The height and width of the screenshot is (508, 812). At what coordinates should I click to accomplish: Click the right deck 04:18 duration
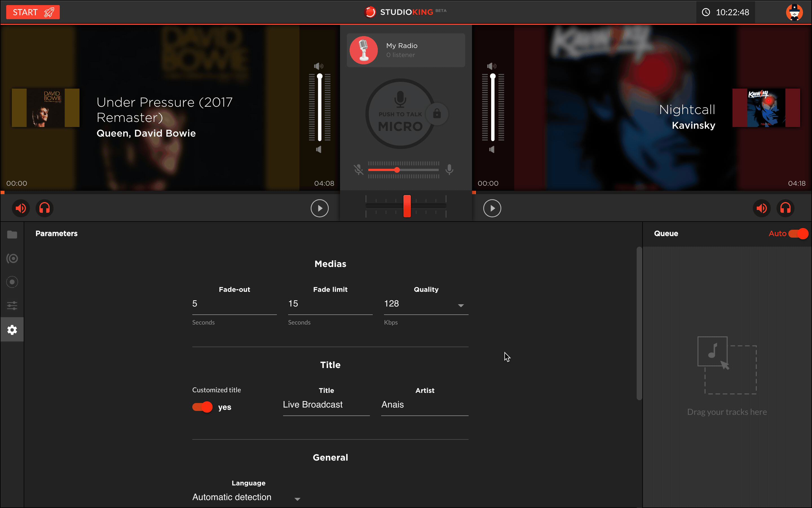tap(796, 183)
